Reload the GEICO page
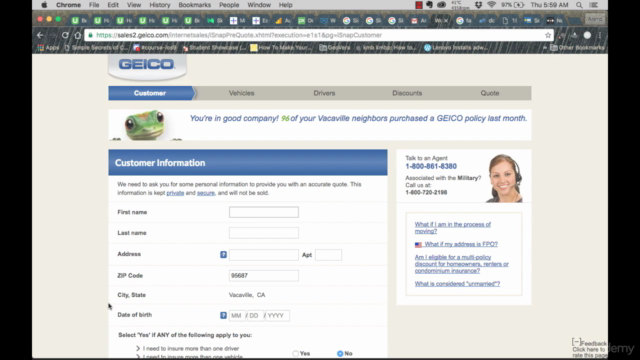Viewport: 640px width, 360px height. pyautogui.click(x=65, y=35)
